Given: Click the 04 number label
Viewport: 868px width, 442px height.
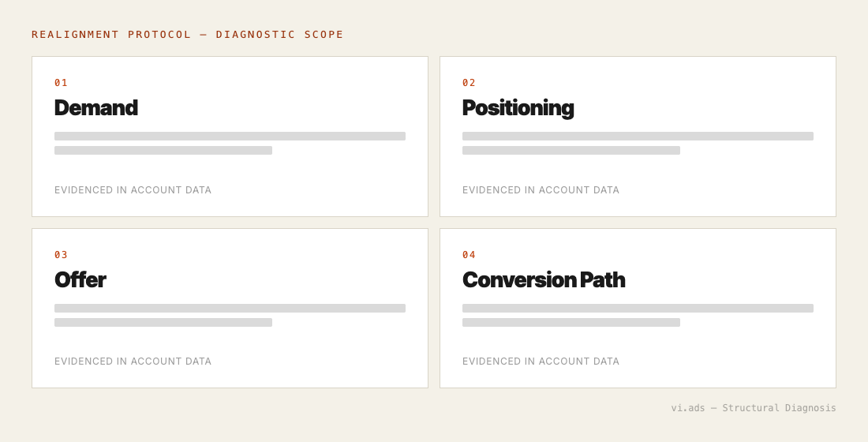Looking at the screenshot, I should click(x=469, y=255).
